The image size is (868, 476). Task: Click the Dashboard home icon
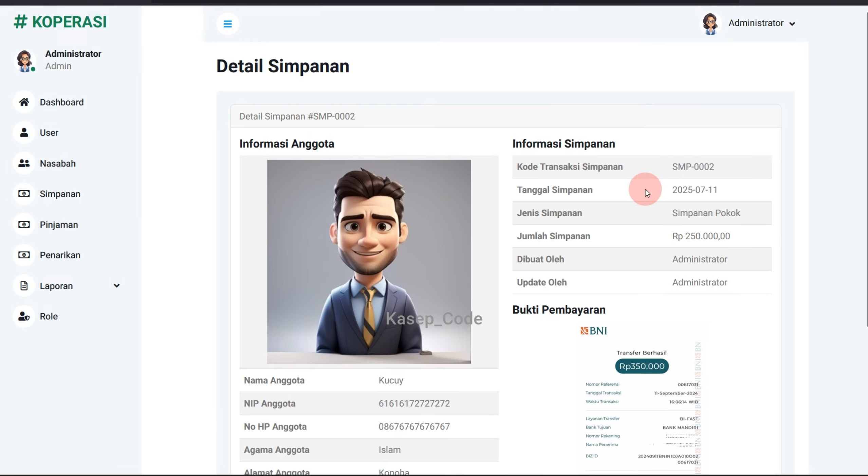[24, 102]
